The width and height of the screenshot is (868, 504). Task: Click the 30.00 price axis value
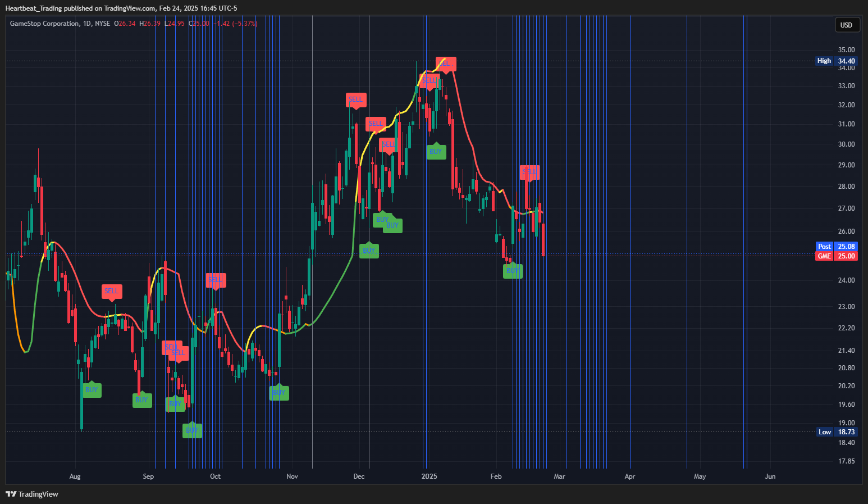pos(846,144)
